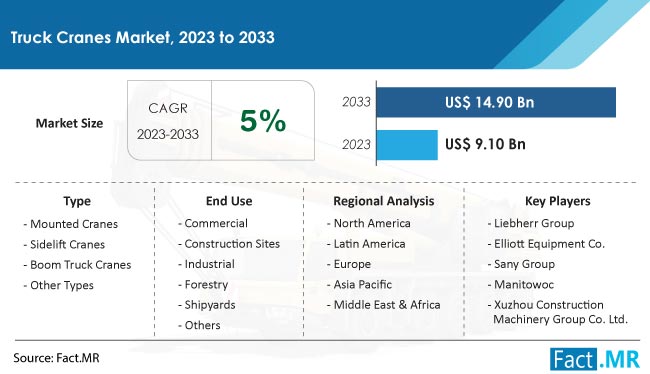The width and height of the screenshot is (650, 374).
Task: Click the light blue 2023 bar
Action: coord(407,145)
